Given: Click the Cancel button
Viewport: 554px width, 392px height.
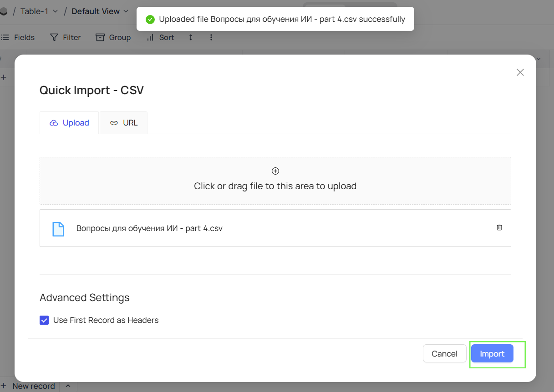Looking at the screenshot, I should (444, 354).
